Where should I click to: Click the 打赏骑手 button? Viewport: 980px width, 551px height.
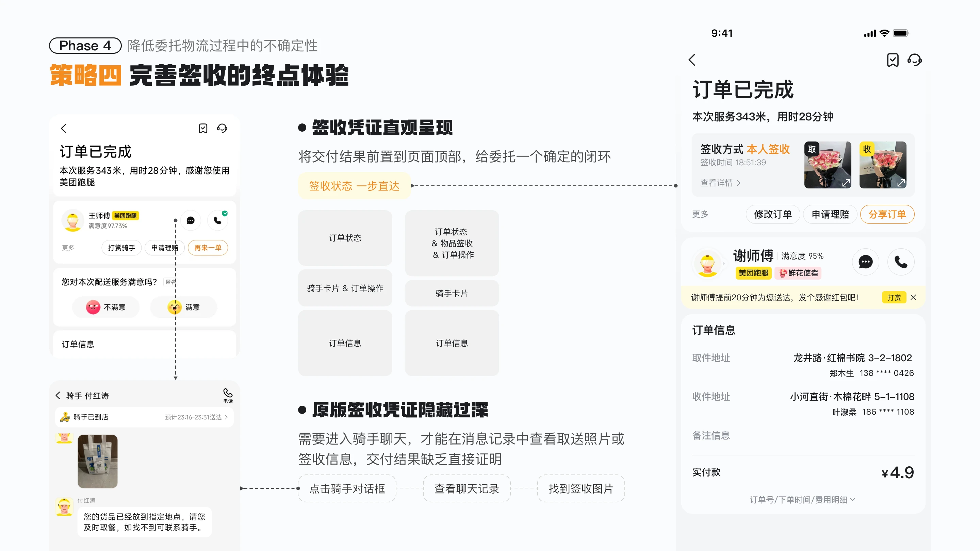[x=121, y=248]
